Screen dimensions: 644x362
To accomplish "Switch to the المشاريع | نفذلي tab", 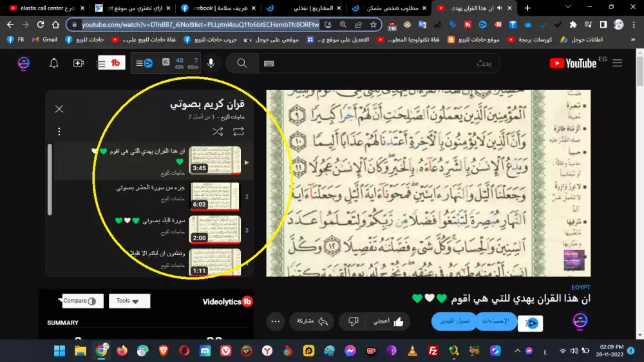I will (x=305, y=8).
